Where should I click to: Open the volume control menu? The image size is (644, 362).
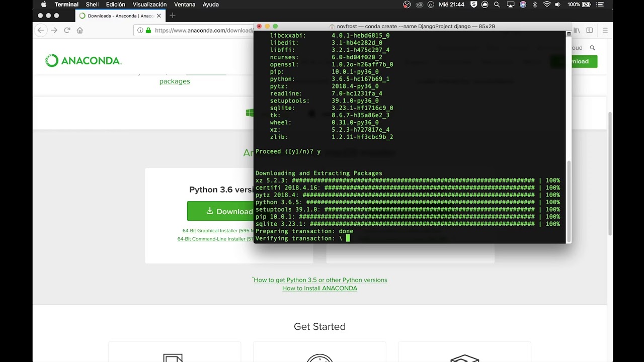(558, 5)
